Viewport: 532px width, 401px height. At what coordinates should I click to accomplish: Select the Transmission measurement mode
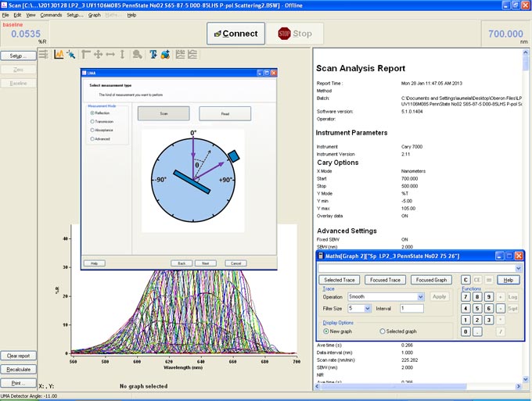point(93,122)
